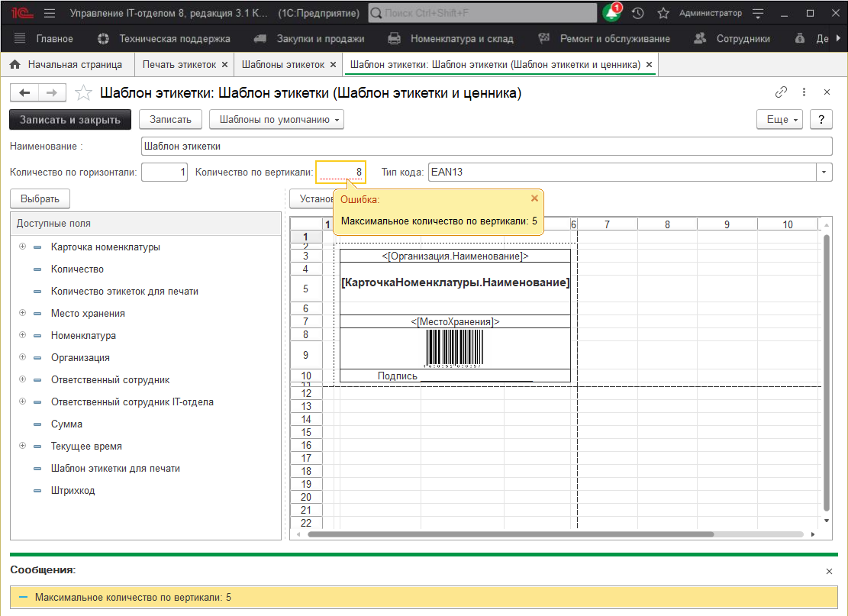Open the notifications bell icon

pos(611,14)
